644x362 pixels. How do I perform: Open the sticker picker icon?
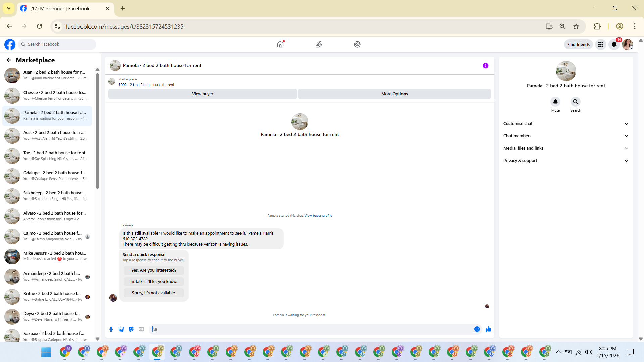[x=131, y=329]
